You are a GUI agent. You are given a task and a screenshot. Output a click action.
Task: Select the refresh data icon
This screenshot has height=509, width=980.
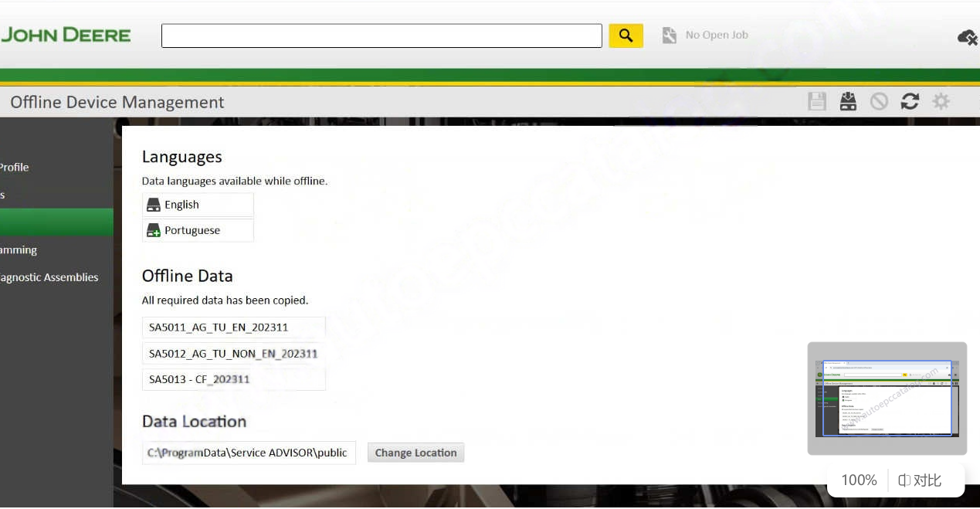click(910, 101)
